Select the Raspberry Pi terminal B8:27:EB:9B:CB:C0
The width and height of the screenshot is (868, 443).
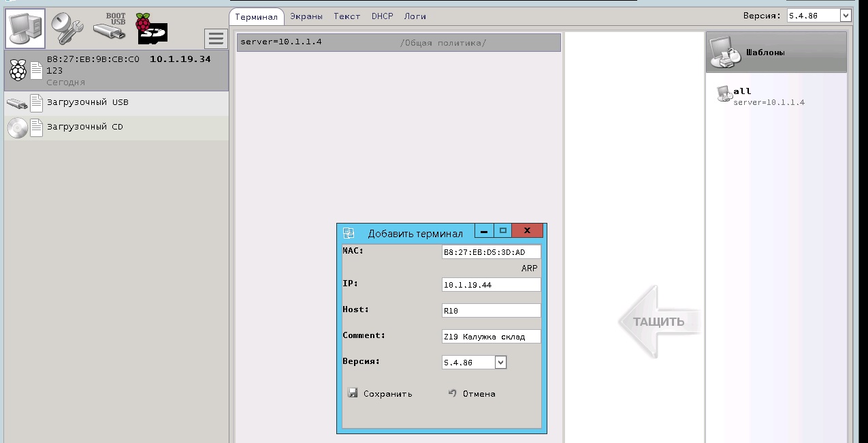click(x=116, y=70)
